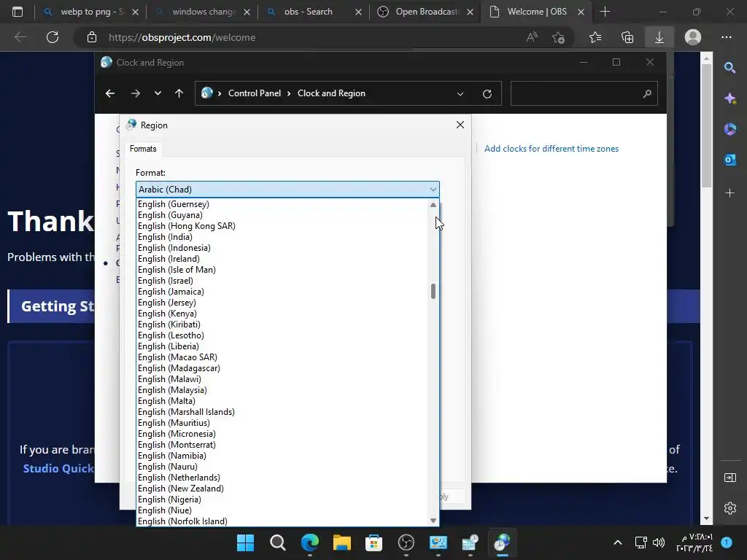Go up one level in Control Panel

[x=179, y=93]
